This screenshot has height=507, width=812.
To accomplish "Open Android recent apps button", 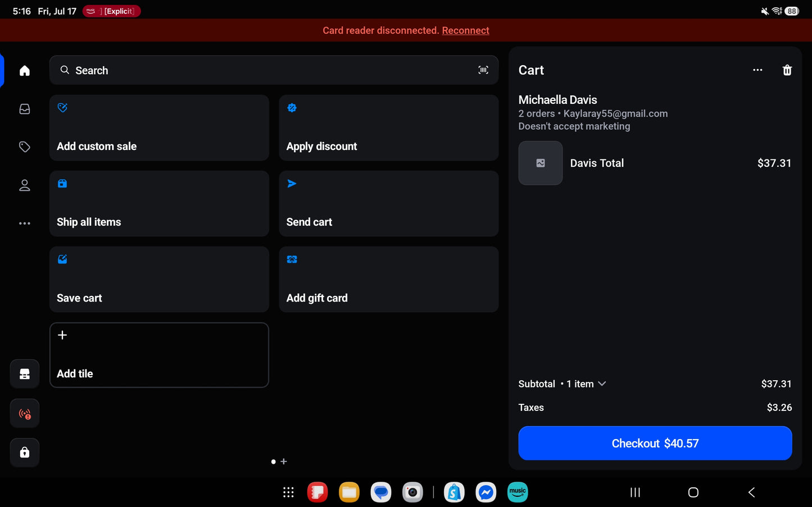I will click(635, 492).
